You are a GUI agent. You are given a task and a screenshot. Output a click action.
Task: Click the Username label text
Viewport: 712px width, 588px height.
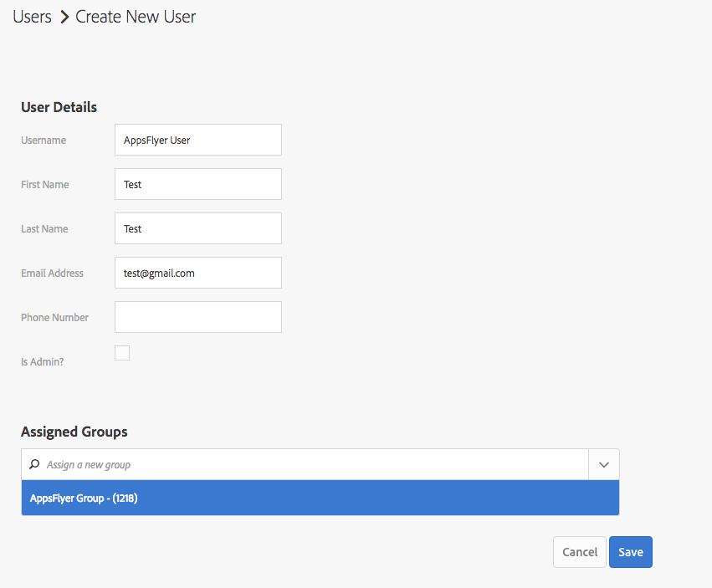(44, 141)
